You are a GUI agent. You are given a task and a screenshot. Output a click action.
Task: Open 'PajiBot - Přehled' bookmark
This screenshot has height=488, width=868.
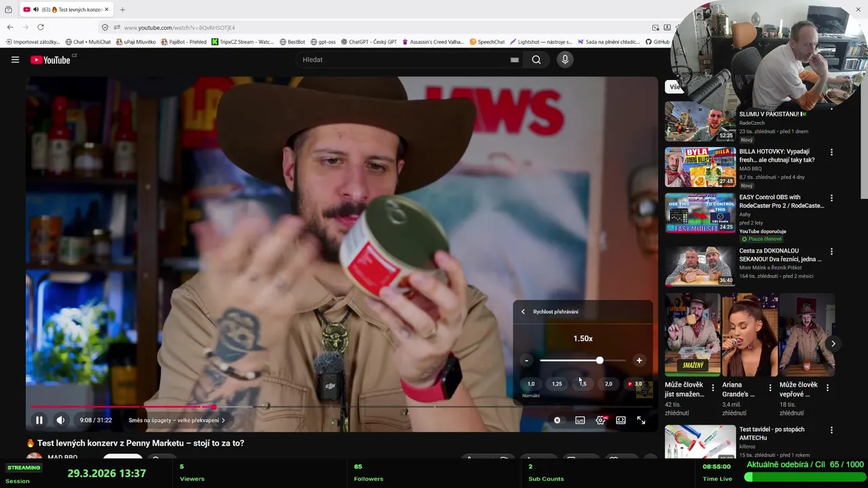(184, 42)
